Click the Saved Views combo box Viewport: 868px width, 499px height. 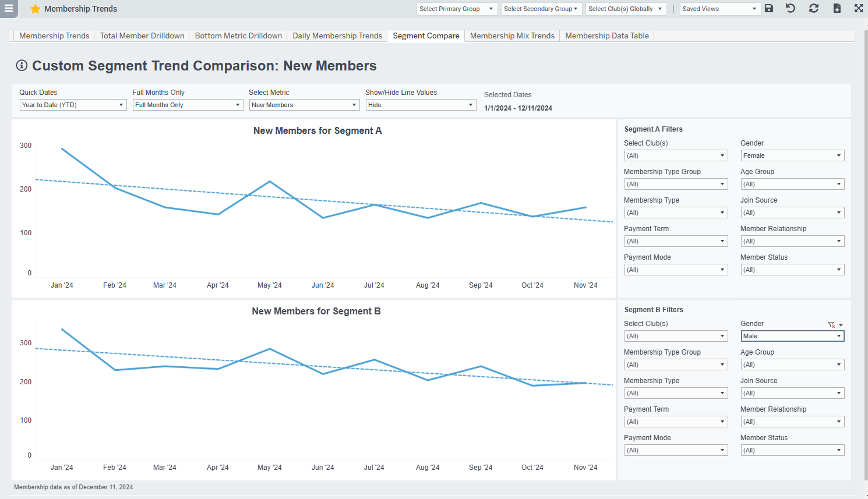point(720,9)
